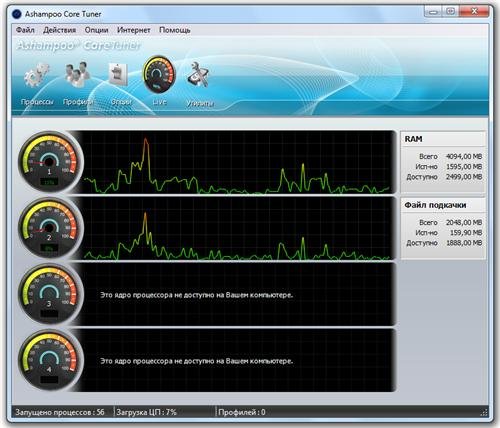Open the Файл menu
Viewport: 500px width, 428px height.
(25, 30)
